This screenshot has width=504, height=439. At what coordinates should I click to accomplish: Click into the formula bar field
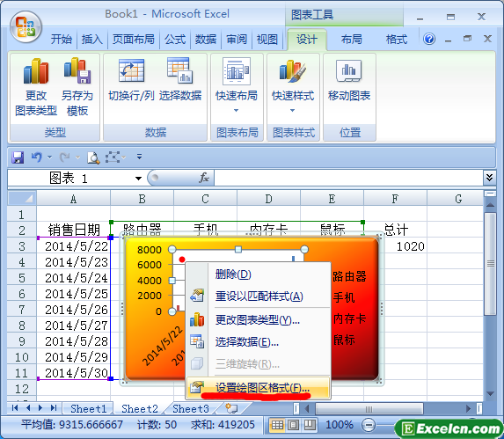pyautogui.click(x=348, y=178)
